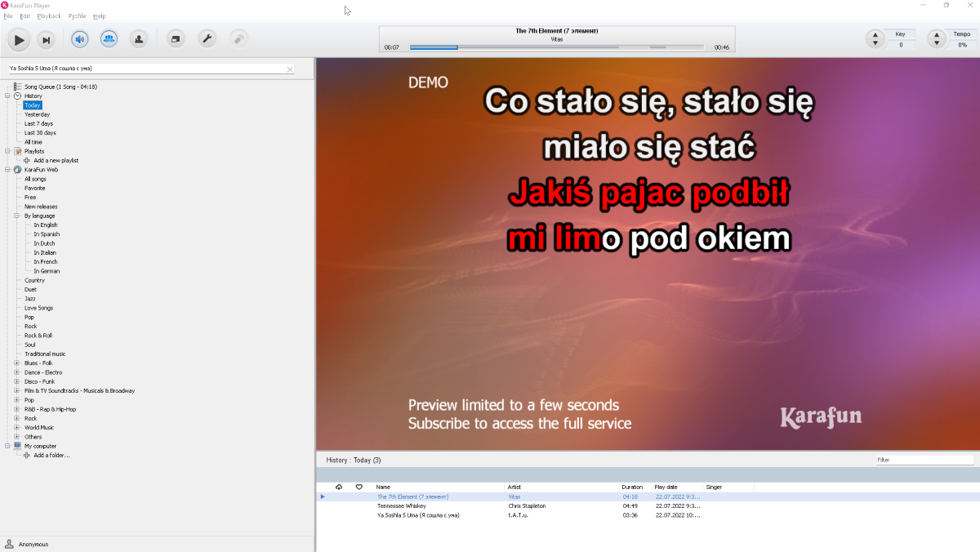Expand the R&B - Rap & Hip-Hop category

tap(16, 409)
